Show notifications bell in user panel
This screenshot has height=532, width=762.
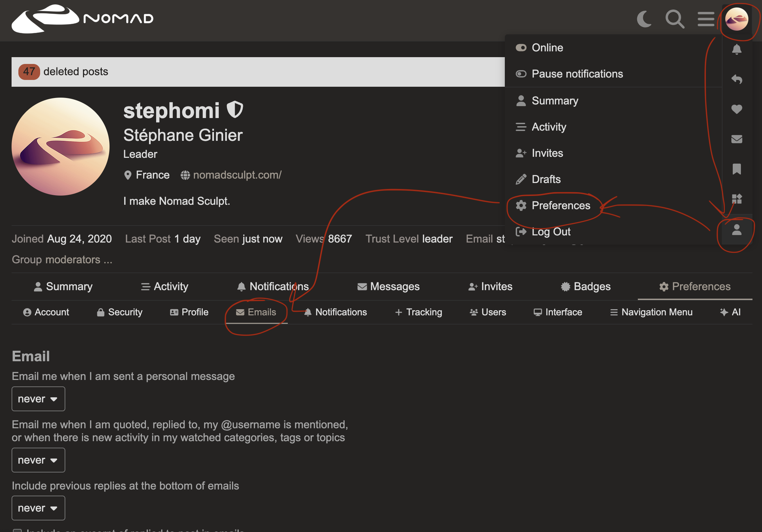pyautogui.click(x=736, y=50)
